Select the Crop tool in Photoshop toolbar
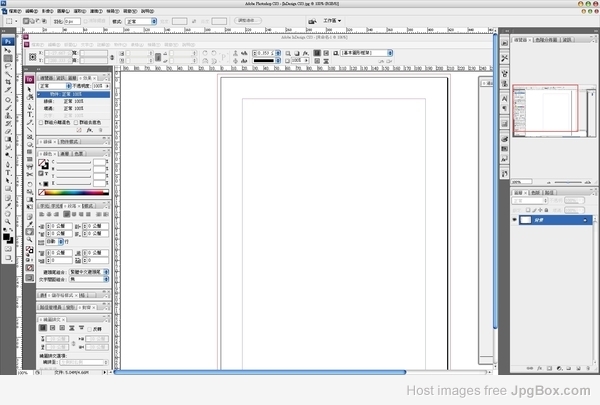This screenshot has height=405, width=600. pyautogui.click(x=8, y=82)
